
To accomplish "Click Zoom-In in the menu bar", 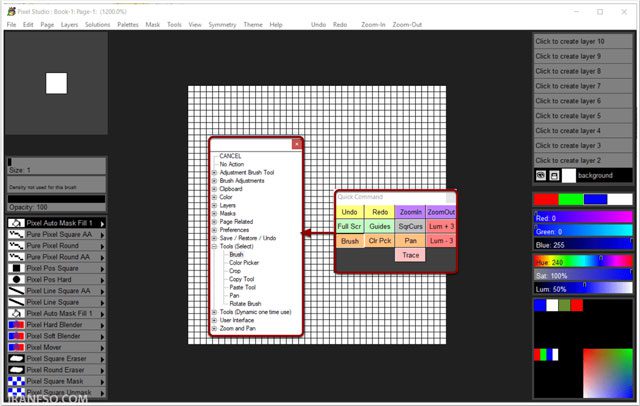I will tap(373, 24).
